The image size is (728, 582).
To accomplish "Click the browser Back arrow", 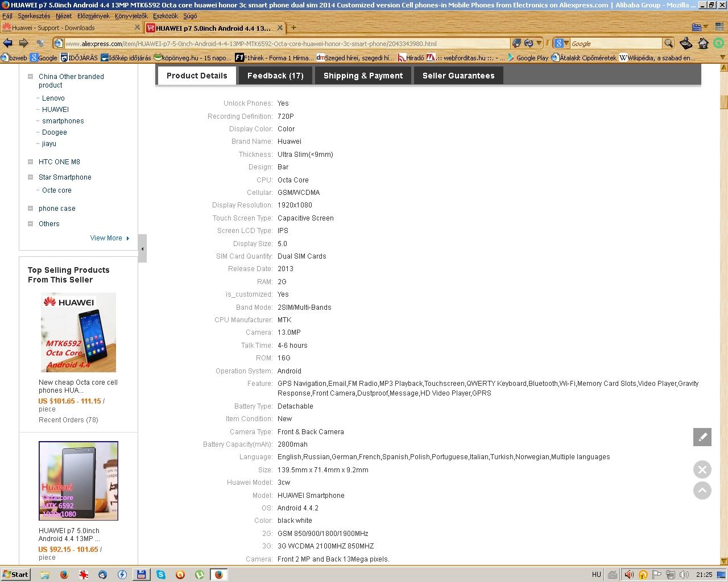I will tap(7, 43).
